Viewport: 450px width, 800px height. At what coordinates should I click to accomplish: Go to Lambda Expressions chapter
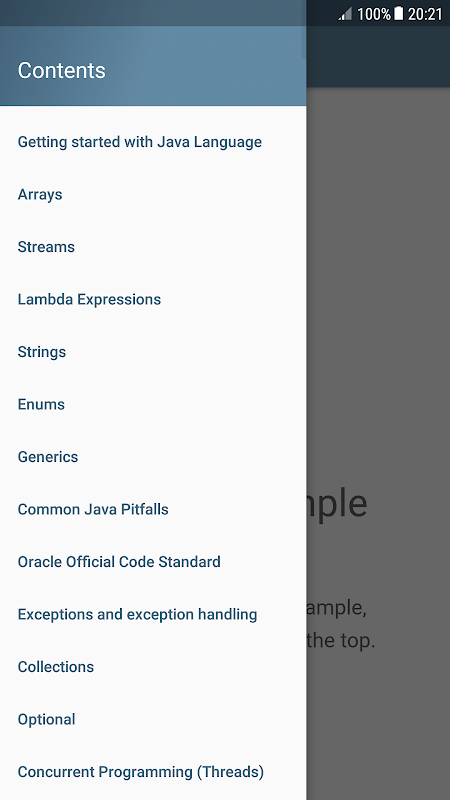point(153,299)
